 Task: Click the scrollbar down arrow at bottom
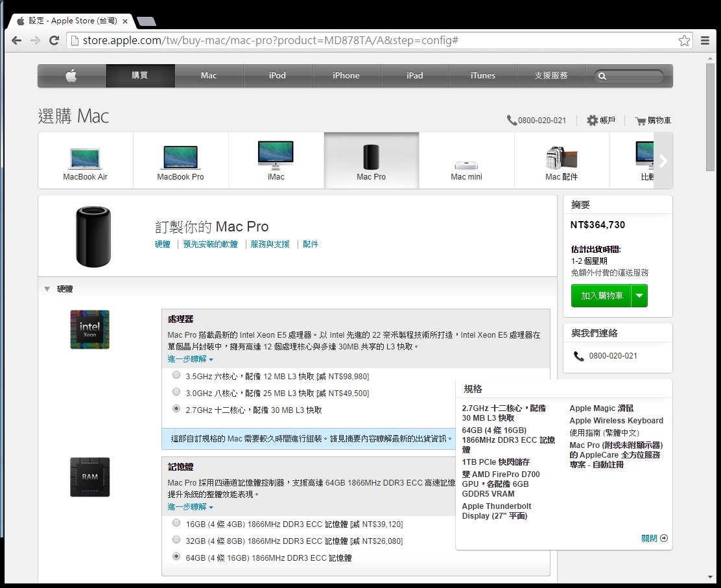(x=711, y=578)
